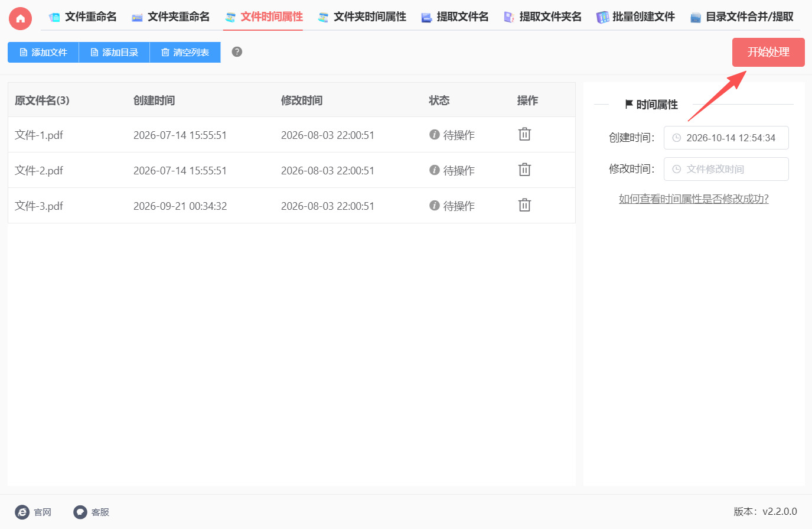Click the status info icon for 文件-1.pdf
This screenshot has height=529, width=812.
435,135
